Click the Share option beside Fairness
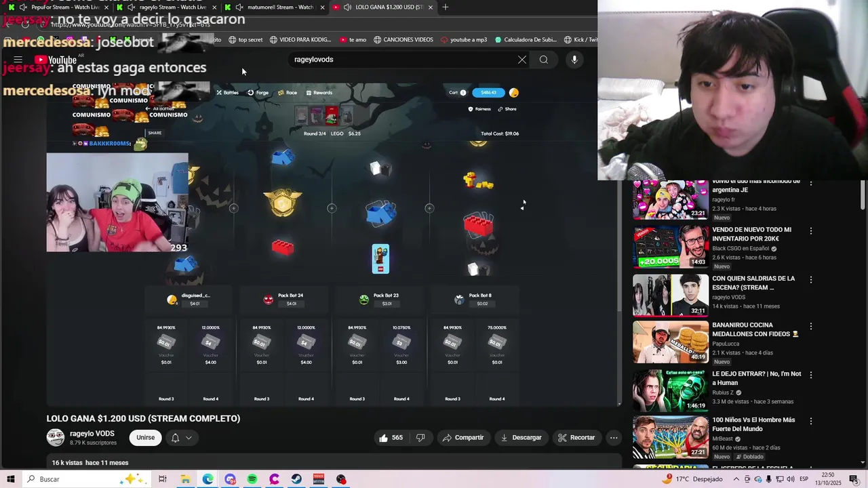Image resolution: width=868 pixels, height=488 pixels. [507, 109]
